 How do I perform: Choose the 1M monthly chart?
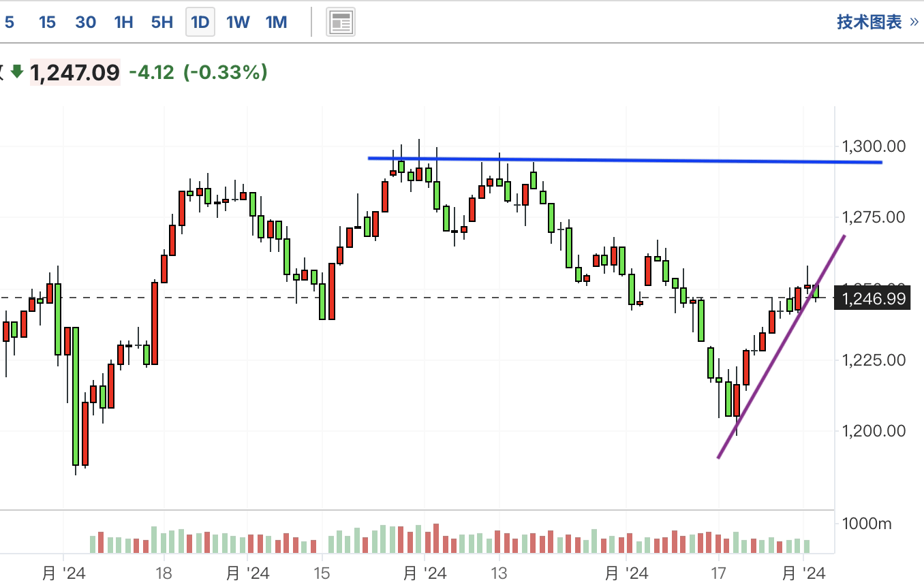(x=276, y=22)
